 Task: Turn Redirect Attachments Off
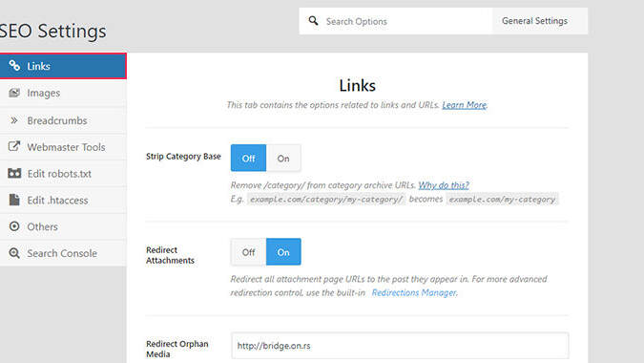pos(248,251)
